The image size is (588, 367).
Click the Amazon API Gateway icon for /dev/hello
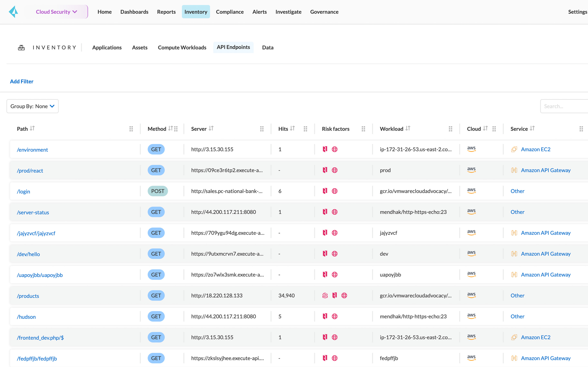(x=514, y=254)
